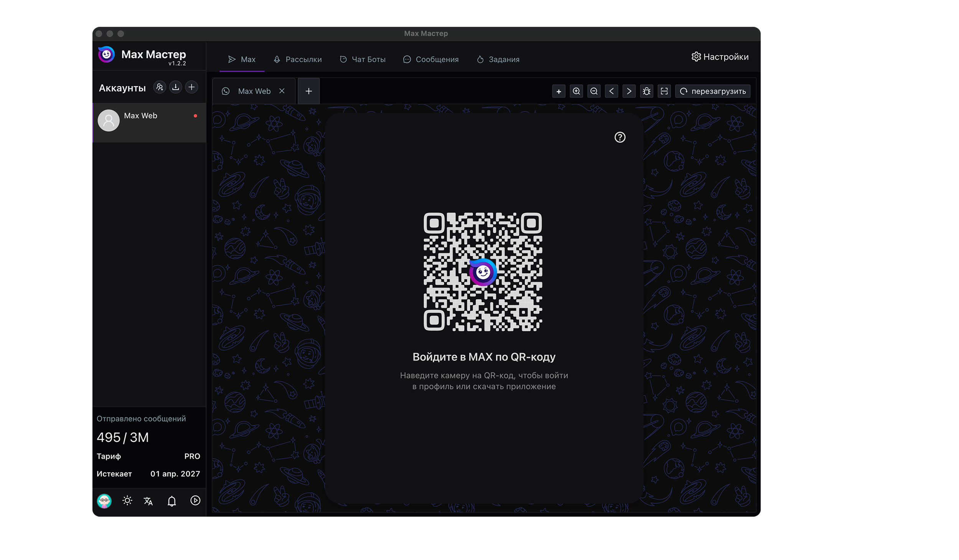The image size is (959, 560).
Task: Click the QR help question mark icon
Action: click(x=620, y=137)
